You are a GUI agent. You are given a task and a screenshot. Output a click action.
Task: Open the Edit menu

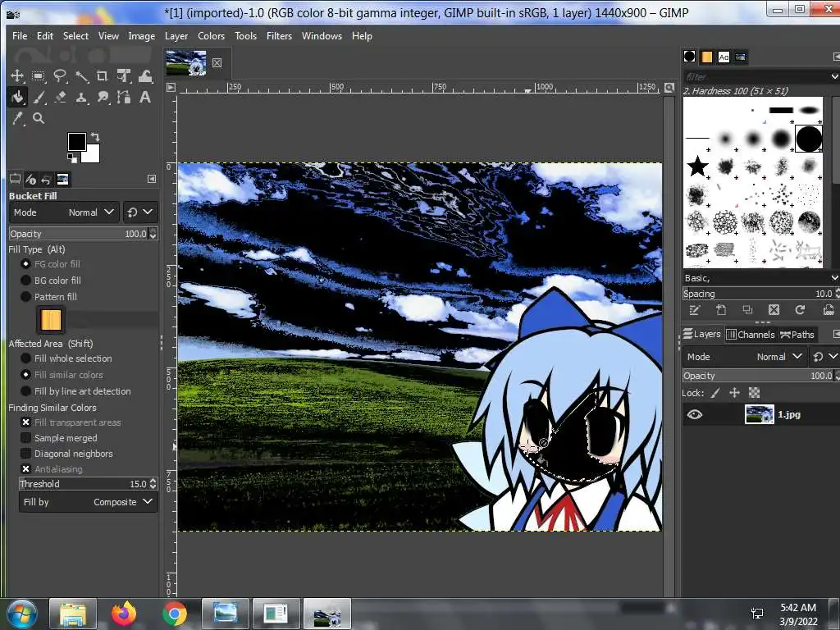[x=45, y=36]
